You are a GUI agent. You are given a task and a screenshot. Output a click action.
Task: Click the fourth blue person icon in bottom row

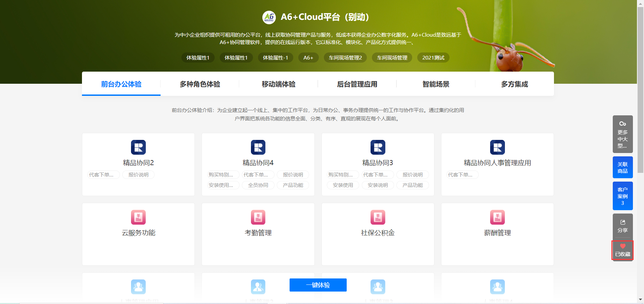click(x=498, y=287)
